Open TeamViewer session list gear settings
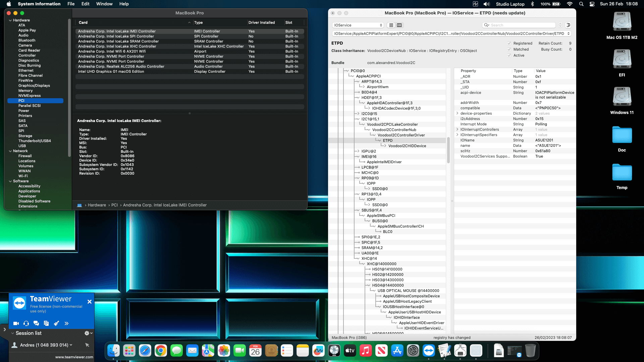This screenshot has height=362, width=644. tap(88, 333)
